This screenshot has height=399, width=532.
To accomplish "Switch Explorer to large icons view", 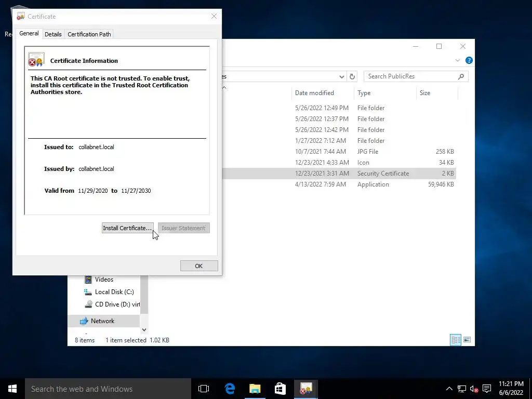I will 467,340.
